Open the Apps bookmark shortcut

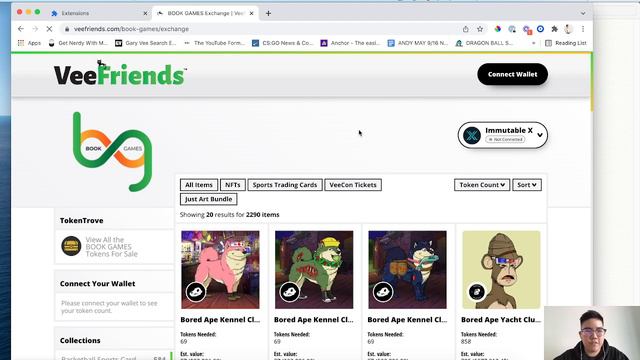[x=29, y=43]
